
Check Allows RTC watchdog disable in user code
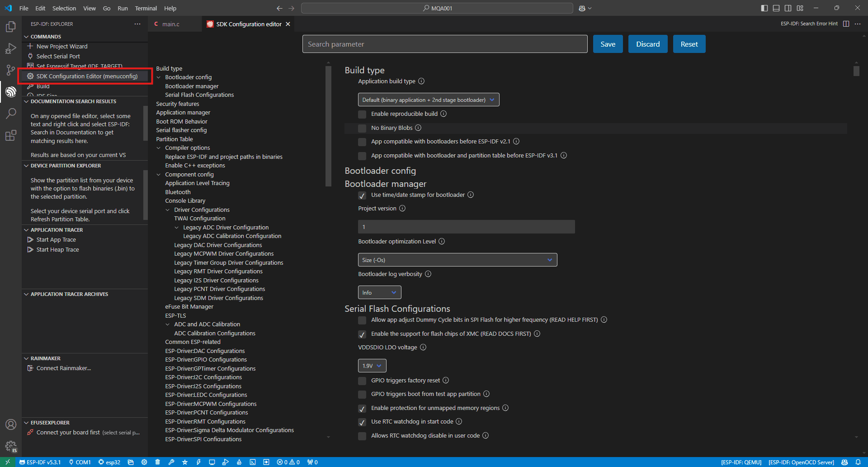point(362,436)
